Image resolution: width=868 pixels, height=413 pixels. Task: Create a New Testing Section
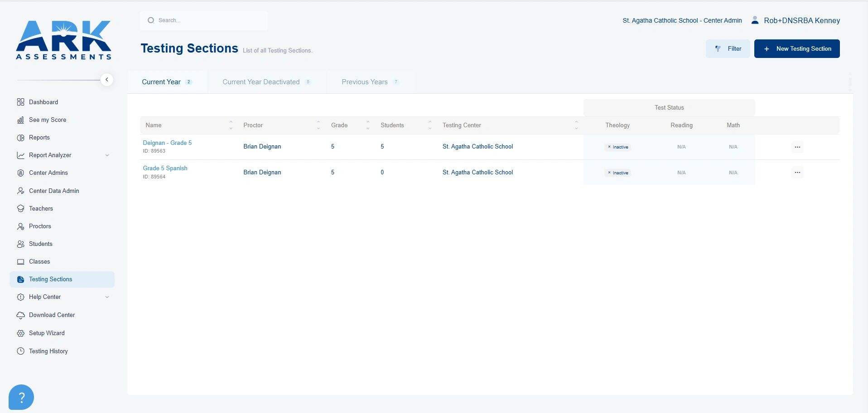click(797, 49)
